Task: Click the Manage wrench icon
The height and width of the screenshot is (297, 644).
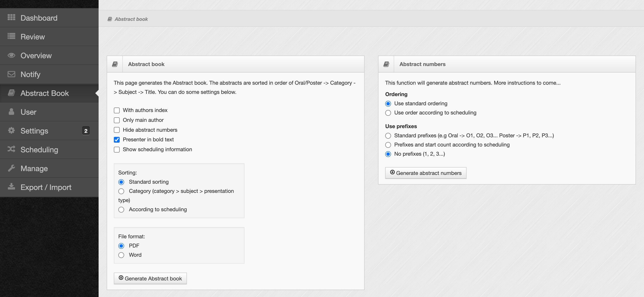Action: click(11, 168)
